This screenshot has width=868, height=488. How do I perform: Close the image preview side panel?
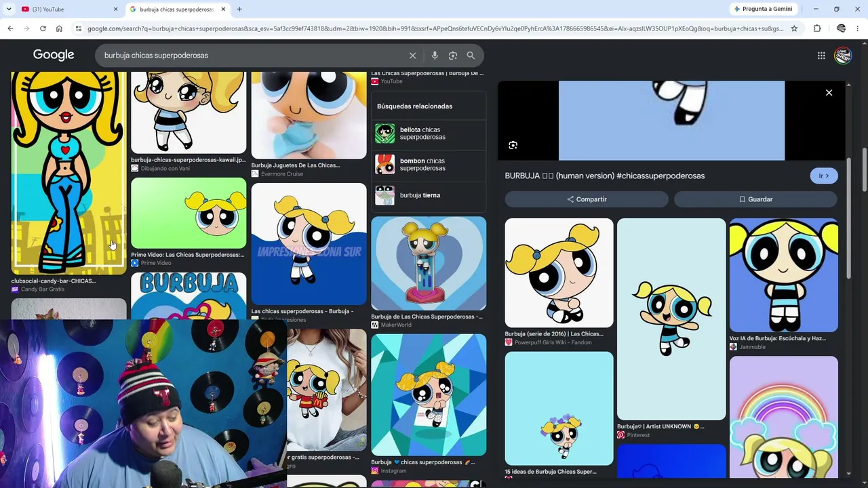pyautogui.click(x=829, y=93)
